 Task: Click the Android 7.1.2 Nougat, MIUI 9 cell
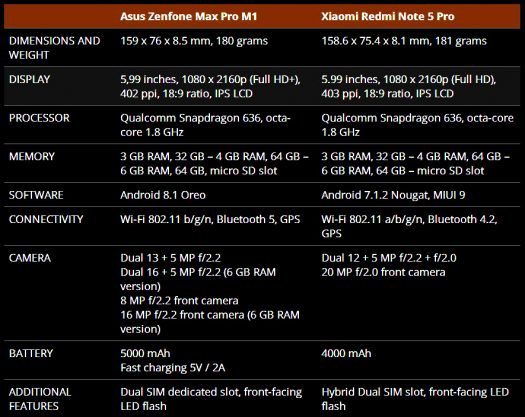393,195
